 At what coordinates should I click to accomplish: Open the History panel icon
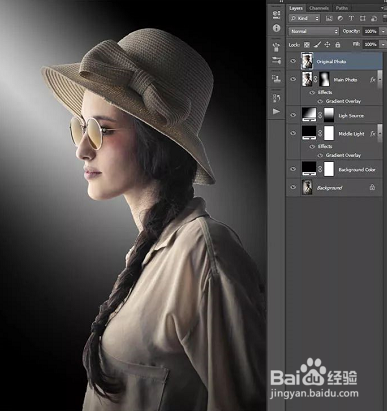[x=276, y=98]
